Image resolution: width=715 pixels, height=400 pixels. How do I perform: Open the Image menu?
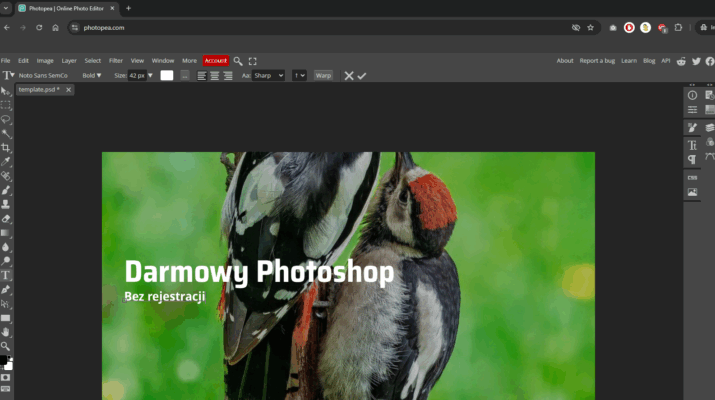click(45, 61)
